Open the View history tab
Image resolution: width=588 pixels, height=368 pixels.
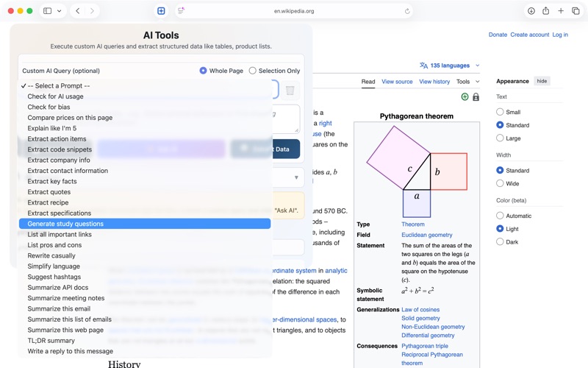click(x=434, y=82)
